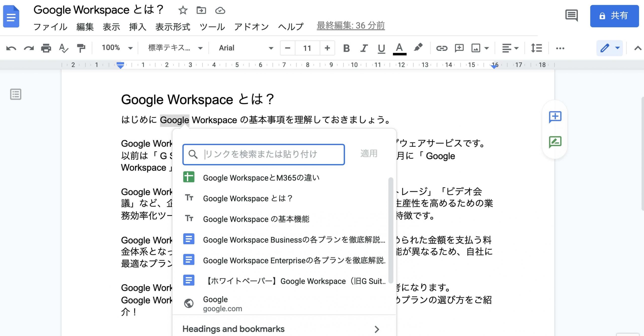Focus the link search input field
644x336 pixels.
point(263,154)
